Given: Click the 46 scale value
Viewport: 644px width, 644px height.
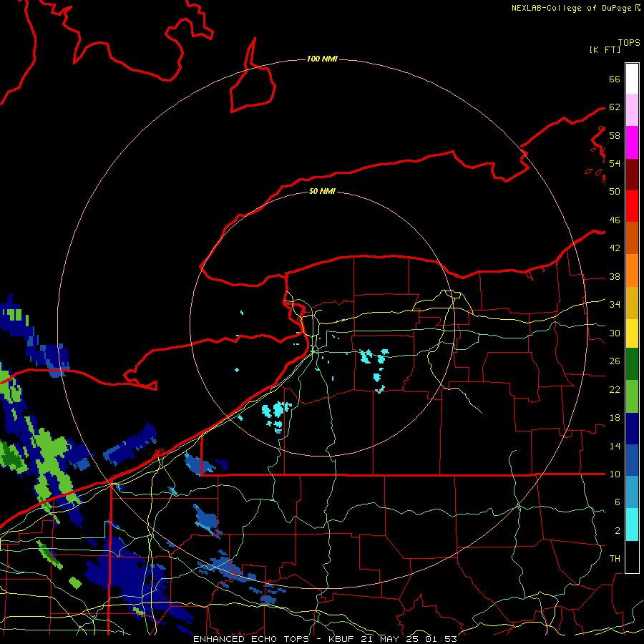Looking at the screenshot, I should (615, 220).
